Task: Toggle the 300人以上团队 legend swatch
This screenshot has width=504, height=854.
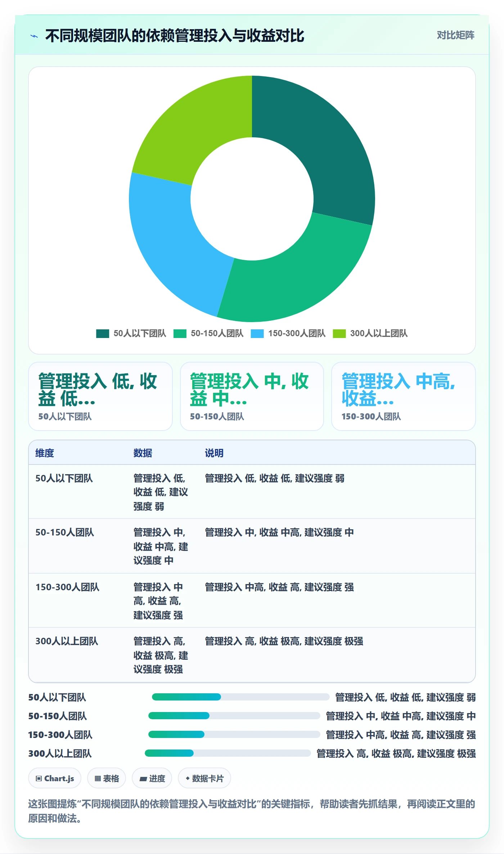Action: pos(339,333)
